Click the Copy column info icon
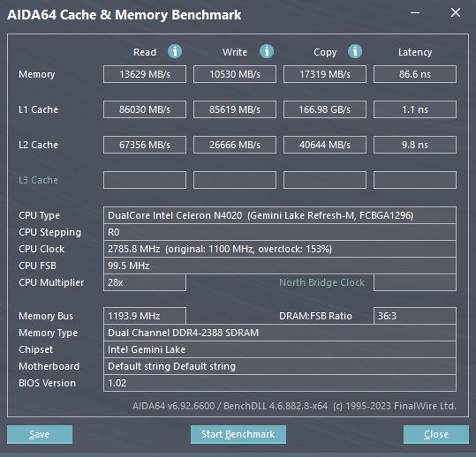The width and height of the screenshot is (476, 457). pyautogui.click(x=355, y=51)
